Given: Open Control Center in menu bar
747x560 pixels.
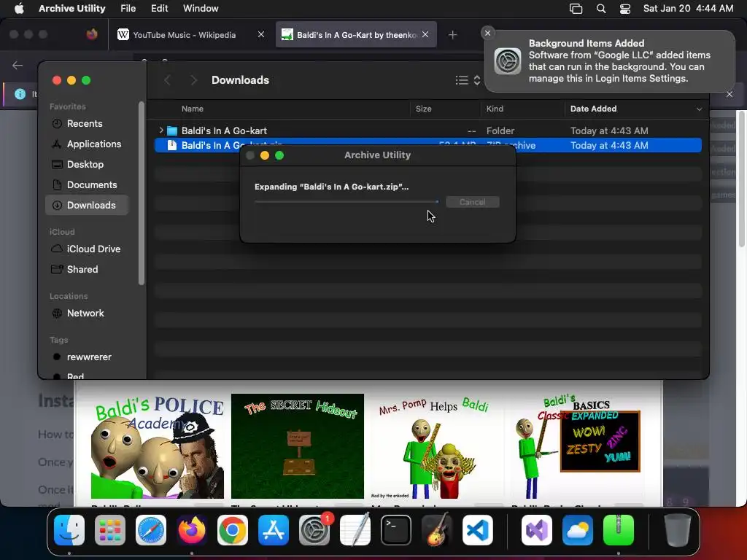Looking at the screenshot, I should pos(625,9).
